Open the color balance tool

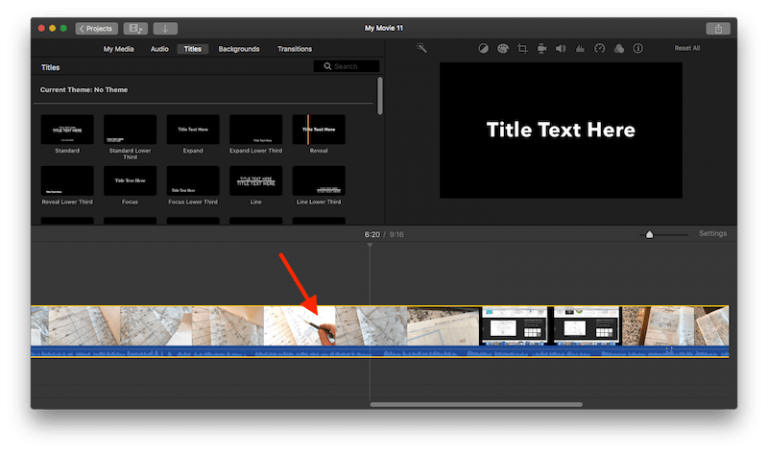click(x=483, y=48)
